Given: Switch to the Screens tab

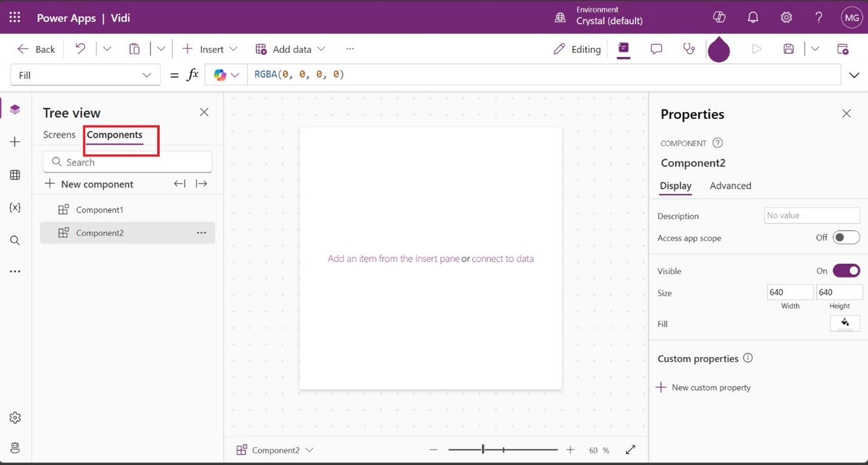Looking at the screenshot, I should (x=59, y=135).
